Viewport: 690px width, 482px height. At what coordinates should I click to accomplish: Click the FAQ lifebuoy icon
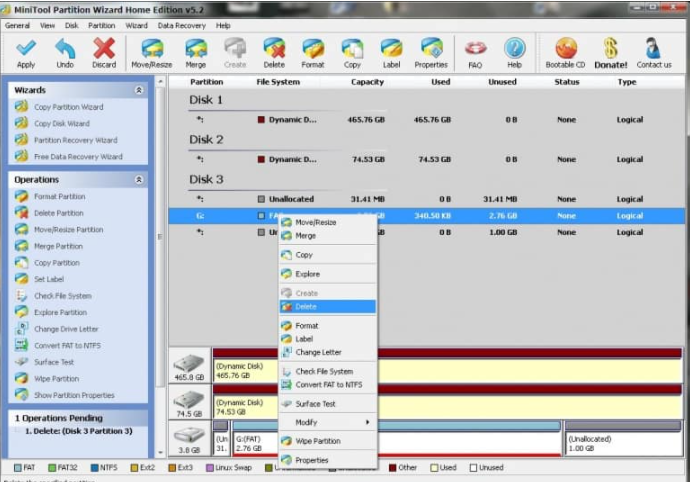click(x=476, y=50)
